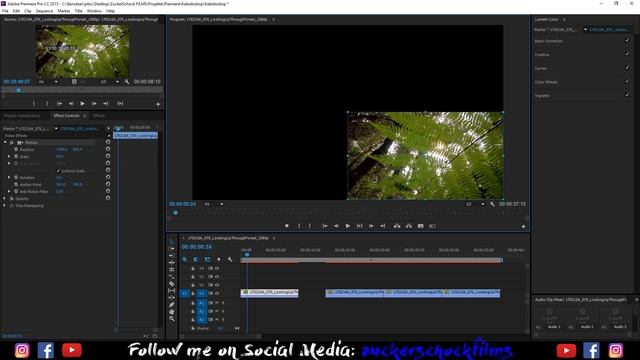The image size is (640, 360).
Task: Reset the Rotation parameter
Action: pos(108,178)
